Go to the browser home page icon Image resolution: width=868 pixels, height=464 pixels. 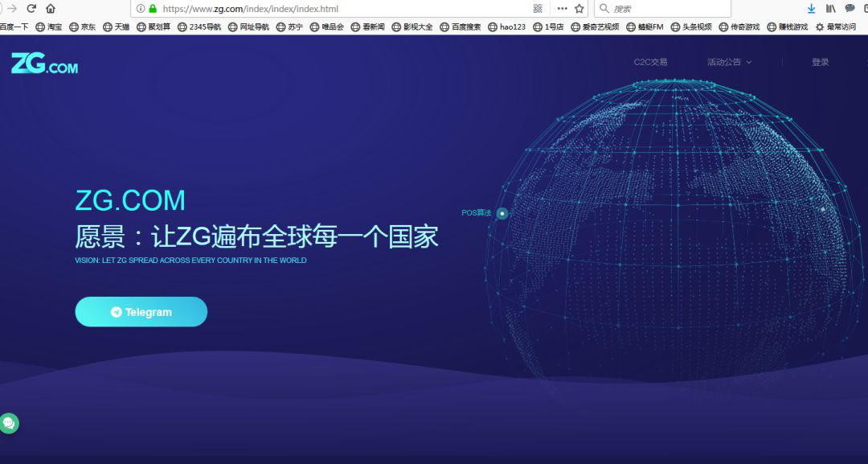51,9
